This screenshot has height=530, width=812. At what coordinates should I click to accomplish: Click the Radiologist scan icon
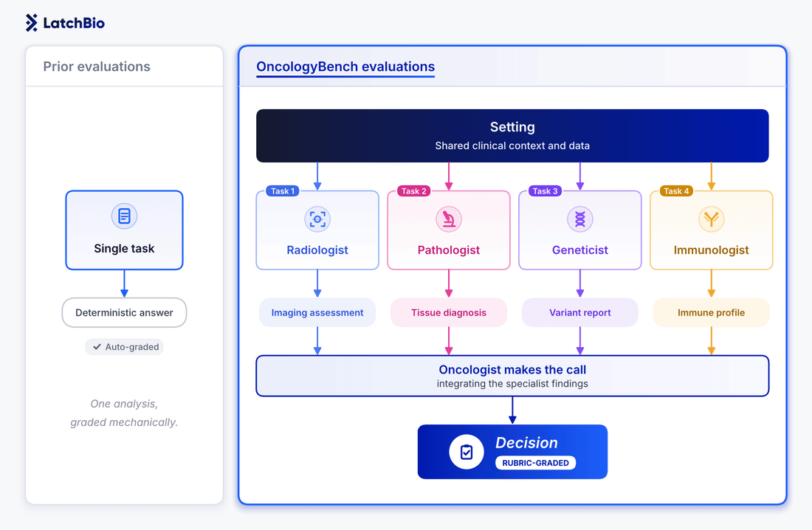point(317,219)
